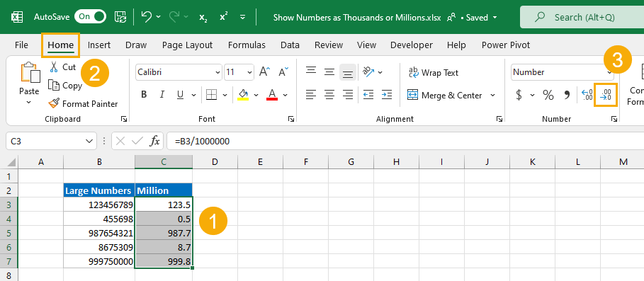Screen dimensions: 644x281
Task: Apply subscript from quick access toolbar
Action: (203, 17)
